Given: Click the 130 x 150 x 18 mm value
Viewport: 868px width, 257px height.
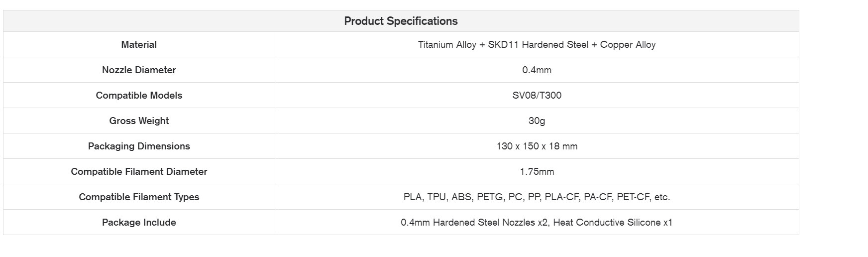Looking at the screenshot, I should (537, 146).
